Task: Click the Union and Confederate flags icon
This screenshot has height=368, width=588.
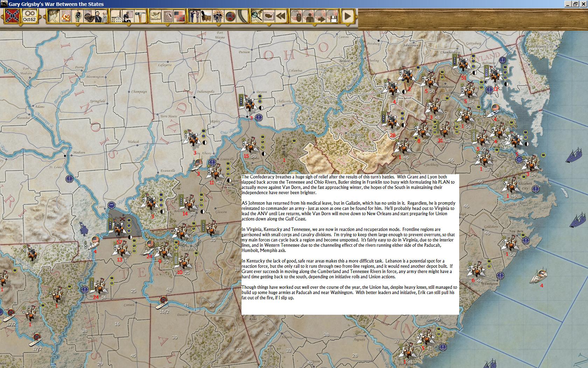Action: tap(179, 16)
